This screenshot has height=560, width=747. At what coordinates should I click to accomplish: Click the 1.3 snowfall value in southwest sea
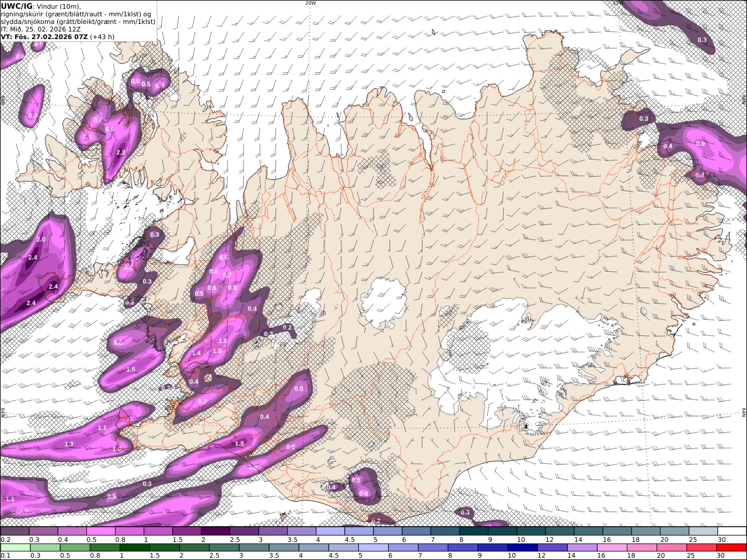click(x=69, y=444)
